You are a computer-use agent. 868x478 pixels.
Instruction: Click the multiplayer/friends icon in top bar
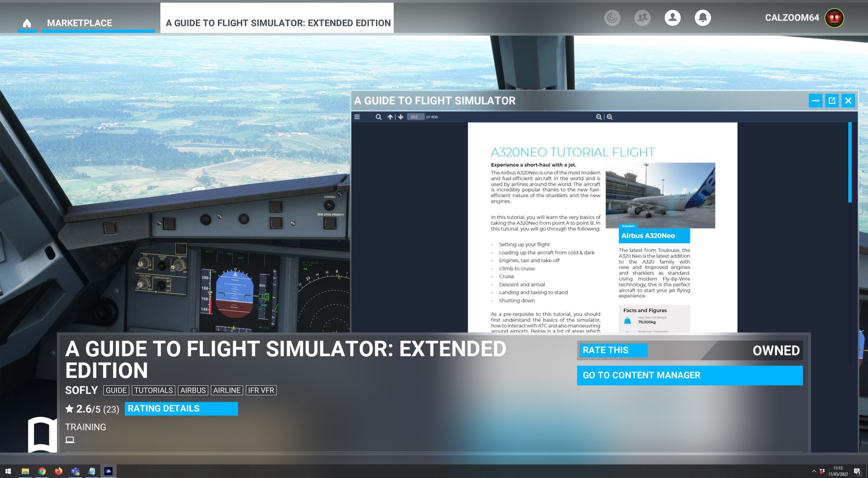click(x=642, y=18)
